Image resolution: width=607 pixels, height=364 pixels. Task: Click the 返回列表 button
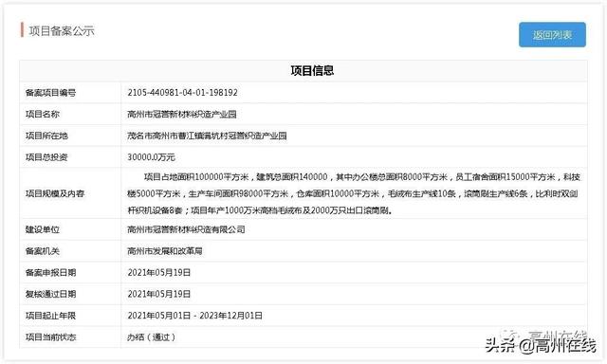[x=552, y=35]
